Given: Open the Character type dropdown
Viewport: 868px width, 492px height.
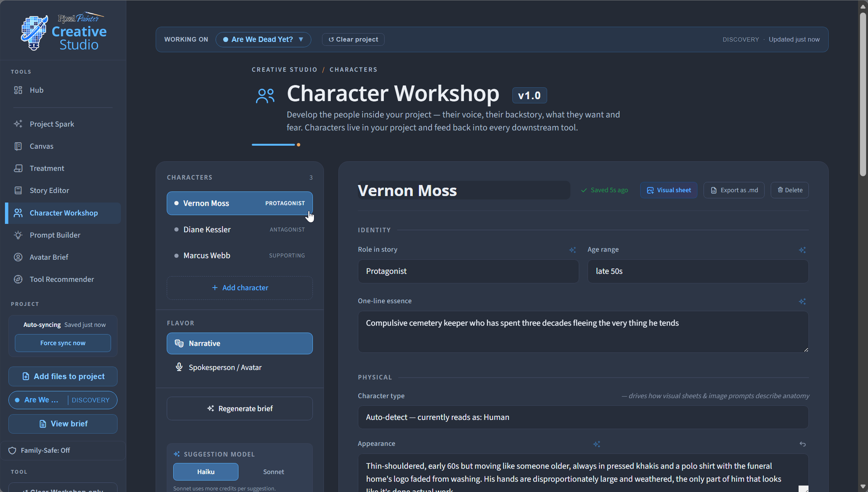Looking at the screenshot, I should tap(583, 417).
